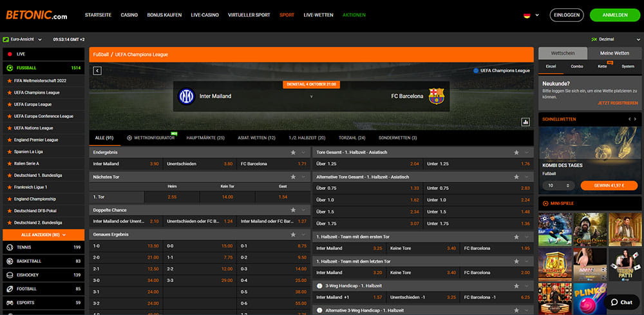Click the BETONIC.com logo
This screenshot has width=644, height=315.
tap(37, 15)
